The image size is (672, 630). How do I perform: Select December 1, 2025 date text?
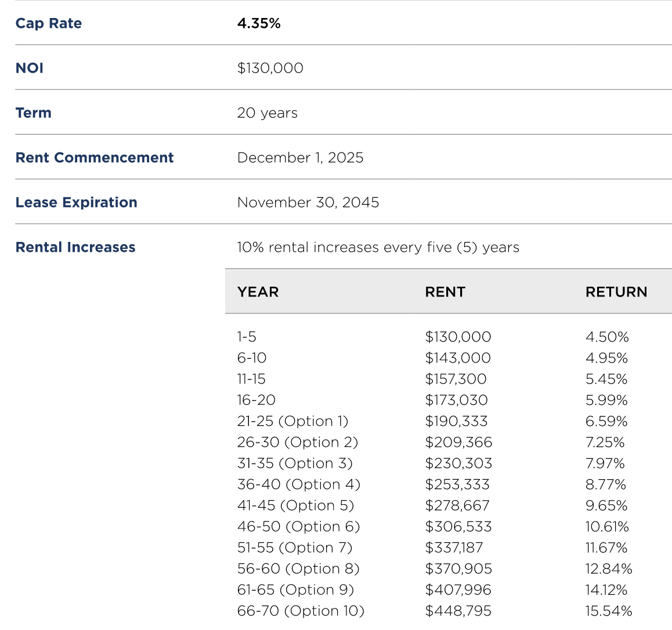300,158
